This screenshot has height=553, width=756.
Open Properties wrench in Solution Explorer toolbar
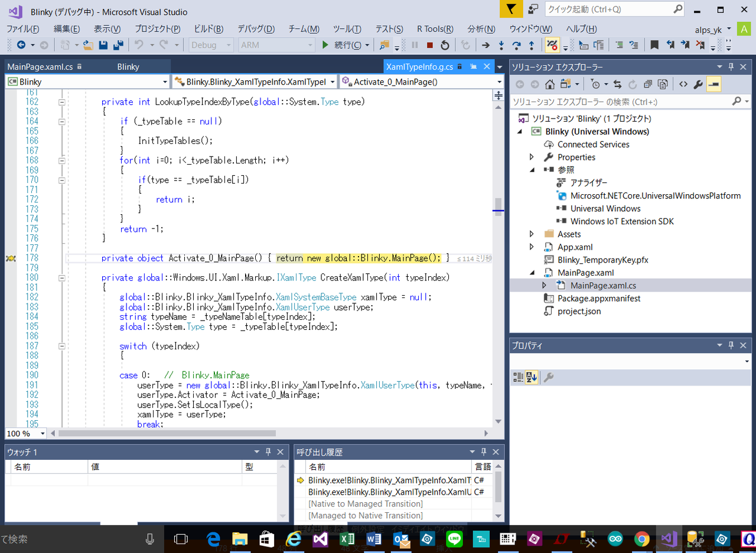(698, 84)
